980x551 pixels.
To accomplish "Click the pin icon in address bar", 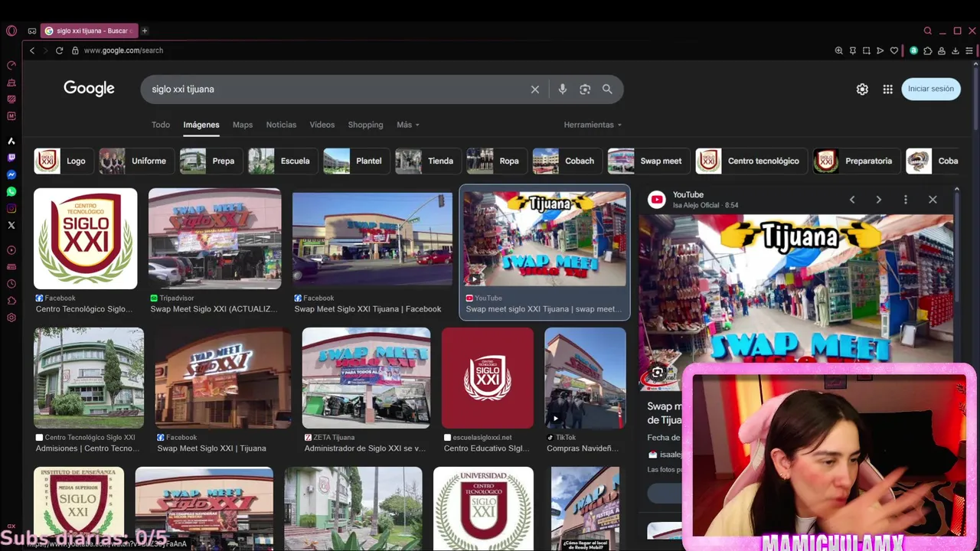I will [x=852, y=51].
